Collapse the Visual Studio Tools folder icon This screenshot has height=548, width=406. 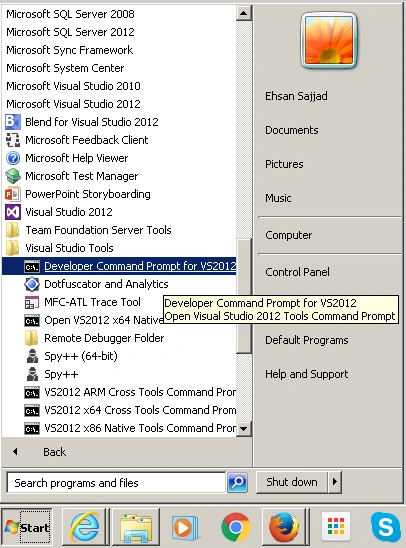[13, 248]
